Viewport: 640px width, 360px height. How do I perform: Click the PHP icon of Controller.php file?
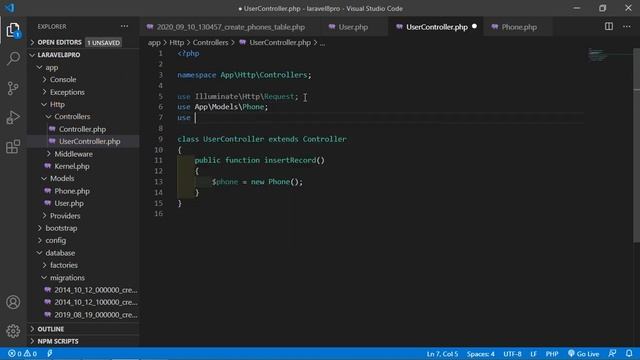52,129
